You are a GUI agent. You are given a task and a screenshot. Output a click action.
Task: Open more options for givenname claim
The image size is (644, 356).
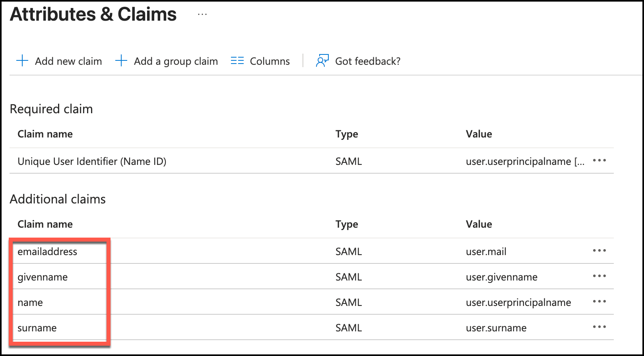(599, 276)
